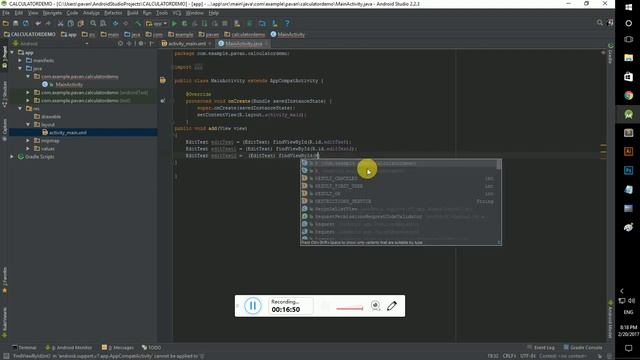Click the Debug app icon
Screen dimensions: 640x360
(184, 24)
